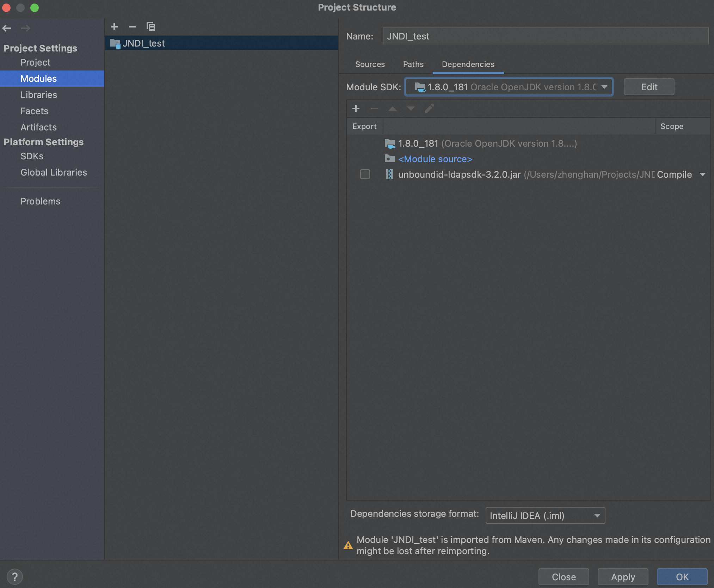Viewport: 714px width, 588px height.
Task: Open the Module SDK dropdown
Action: (509, 87)
